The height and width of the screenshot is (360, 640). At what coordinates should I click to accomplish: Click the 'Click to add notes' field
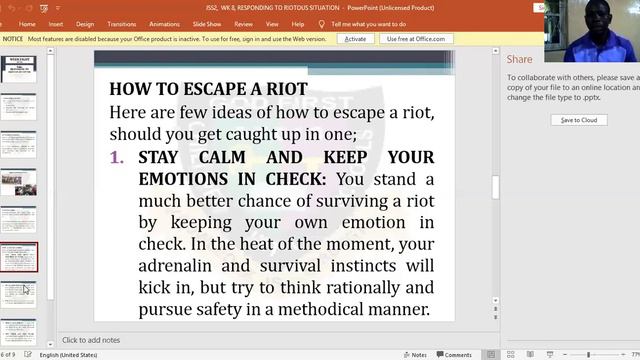(278, 340)
